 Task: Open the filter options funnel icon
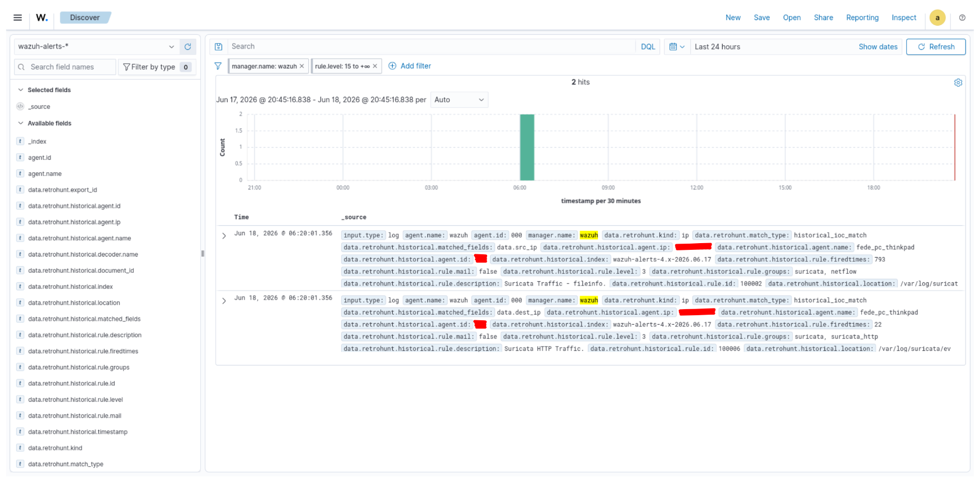(x=218, y=66)
